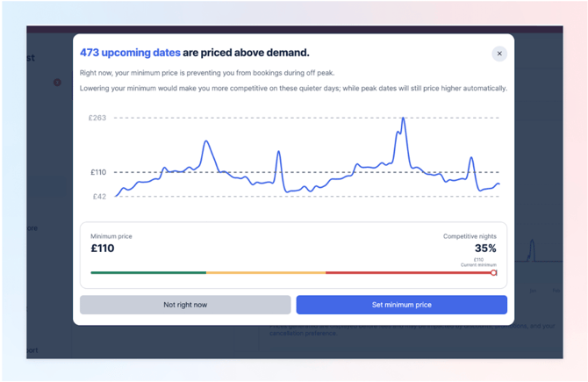Click the green segment of the price slider
588x382 pixels.
point(147,273)
